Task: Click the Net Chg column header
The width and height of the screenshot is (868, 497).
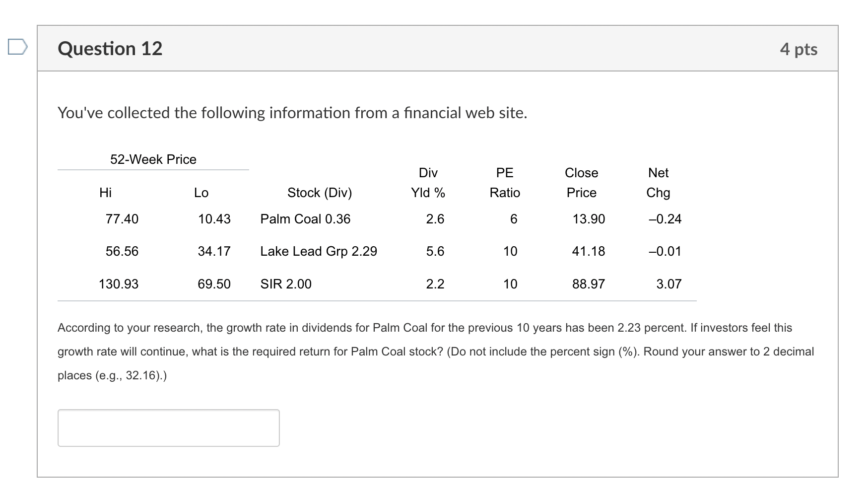Action: pos(658,182)
